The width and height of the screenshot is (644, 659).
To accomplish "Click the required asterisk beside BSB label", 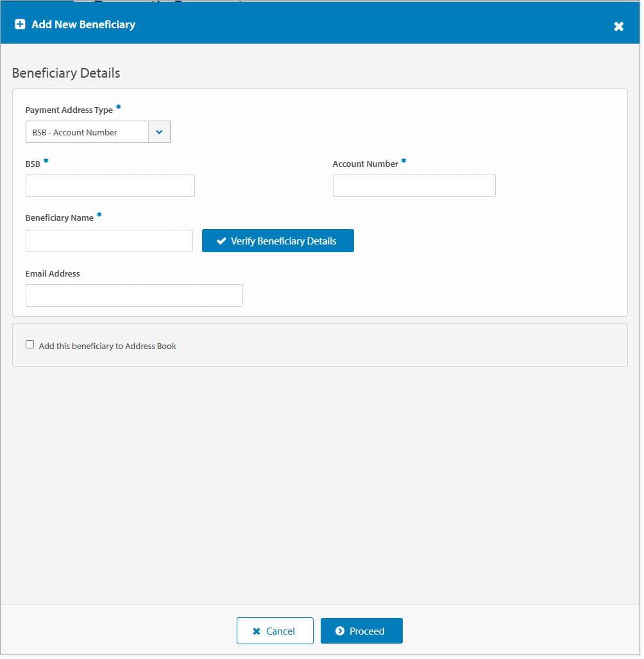I will click(44, 161).
